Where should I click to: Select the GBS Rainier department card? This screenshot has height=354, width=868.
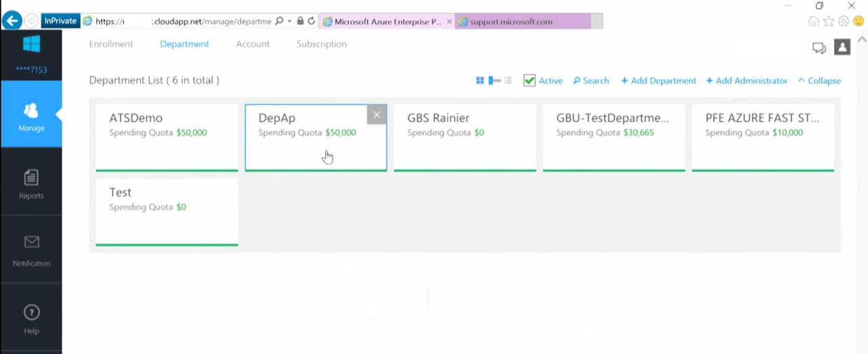[465, 137]
